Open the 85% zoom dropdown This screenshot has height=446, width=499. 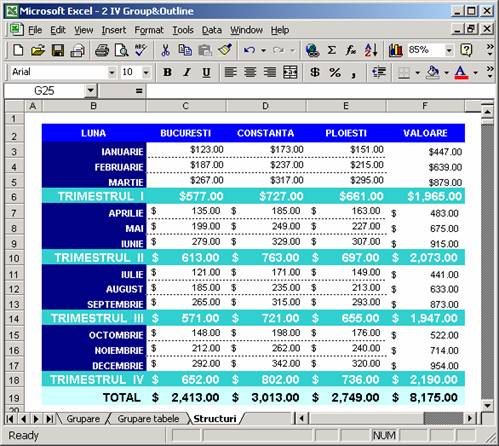pos(449,51)
